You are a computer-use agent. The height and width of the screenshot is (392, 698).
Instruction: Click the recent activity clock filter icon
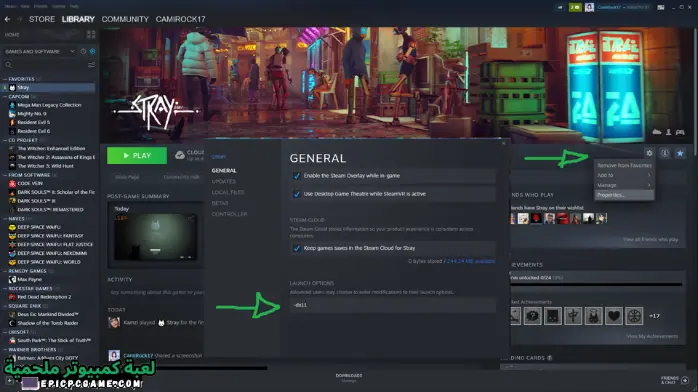pos(83,52)
